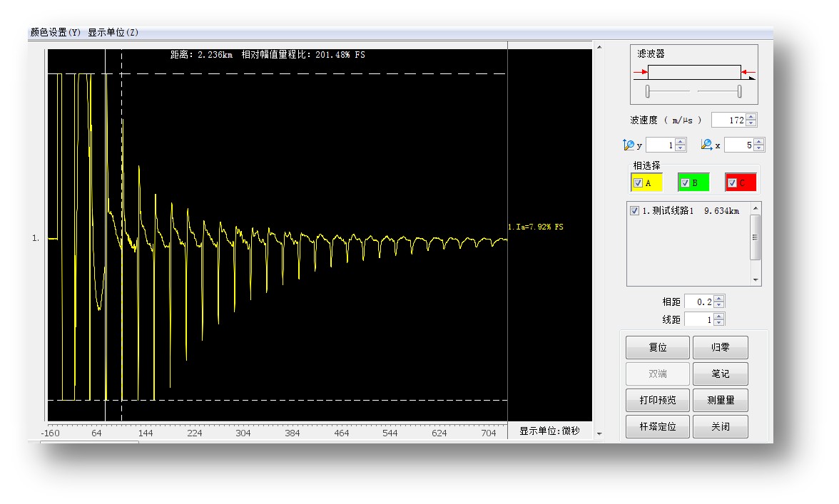839x504 pixels.
Task: Increase the 相距 value
Action: (719, 299)
